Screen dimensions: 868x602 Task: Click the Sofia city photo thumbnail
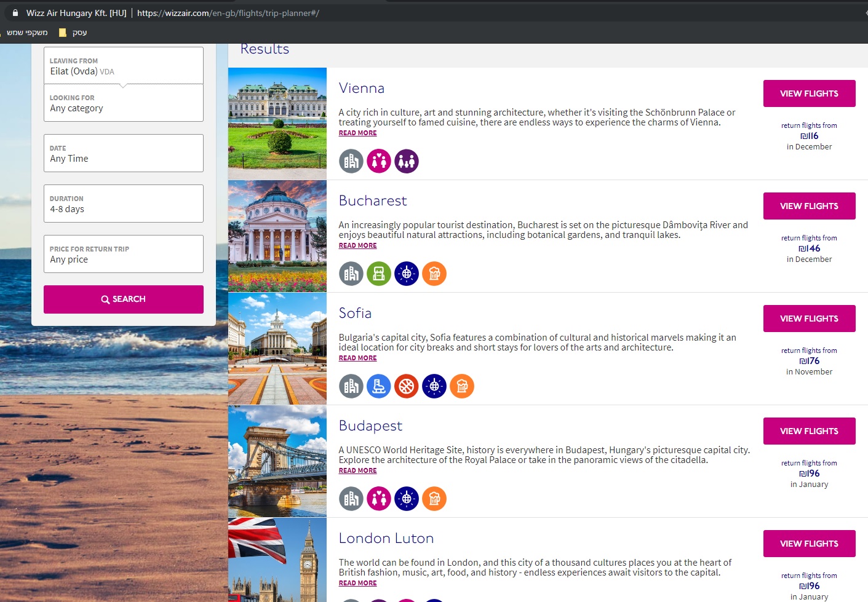(x=277, y=349)
